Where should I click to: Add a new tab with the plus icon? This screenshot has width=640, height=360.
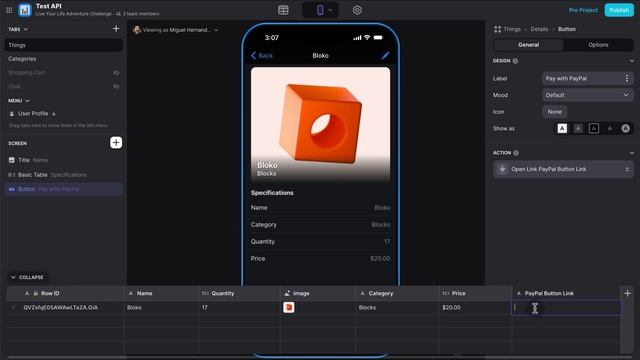(x=116, y=29)
